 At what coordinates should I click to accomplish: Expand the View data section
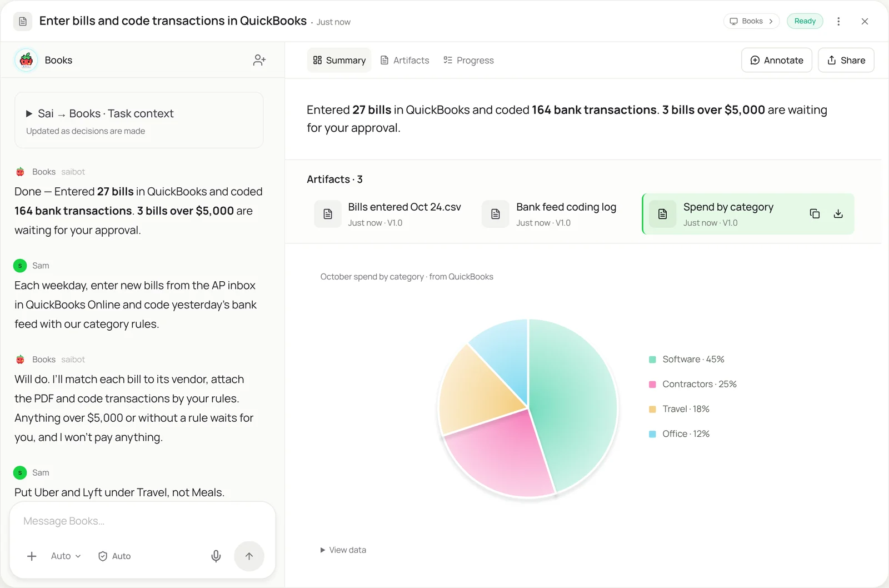343,550
